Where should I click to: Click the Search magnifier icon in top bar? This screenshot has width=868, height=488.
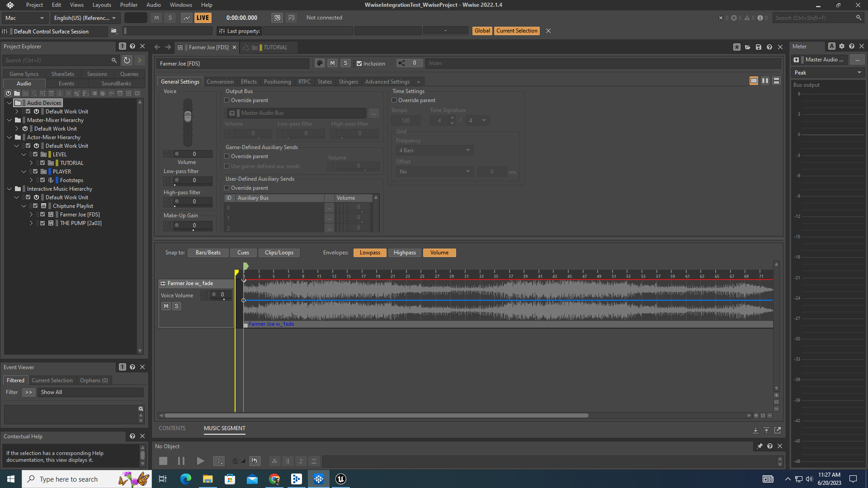click(x=859, y=18)
